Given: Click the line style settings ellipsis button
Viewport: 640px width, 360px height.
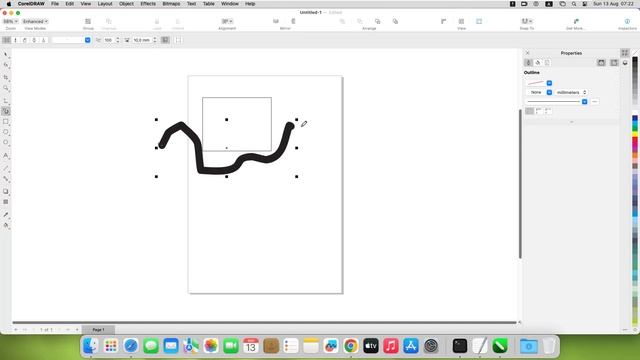Looking at the screenshot, I should tap(595, 102).
